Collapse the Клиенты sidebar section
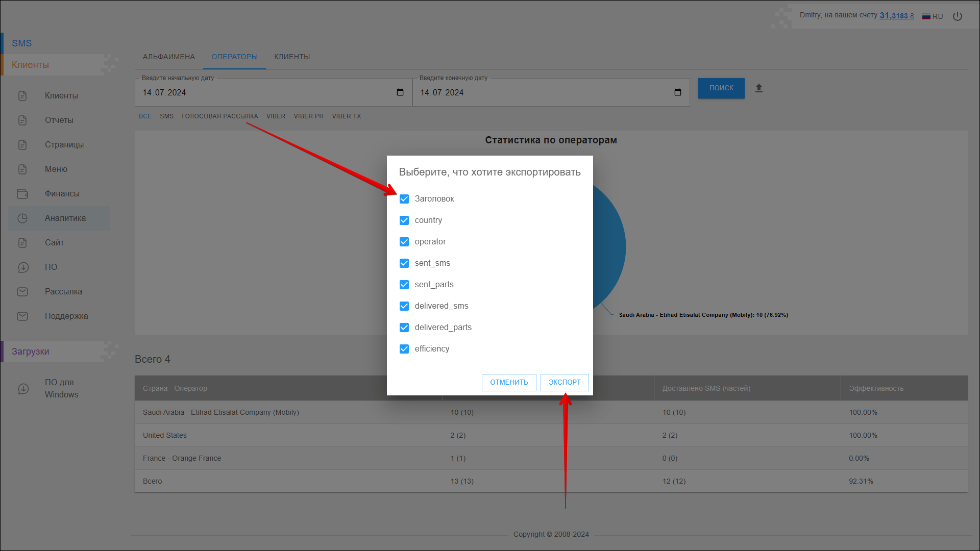The width and height of the screenshot is (980, 551). click(31, 65)
